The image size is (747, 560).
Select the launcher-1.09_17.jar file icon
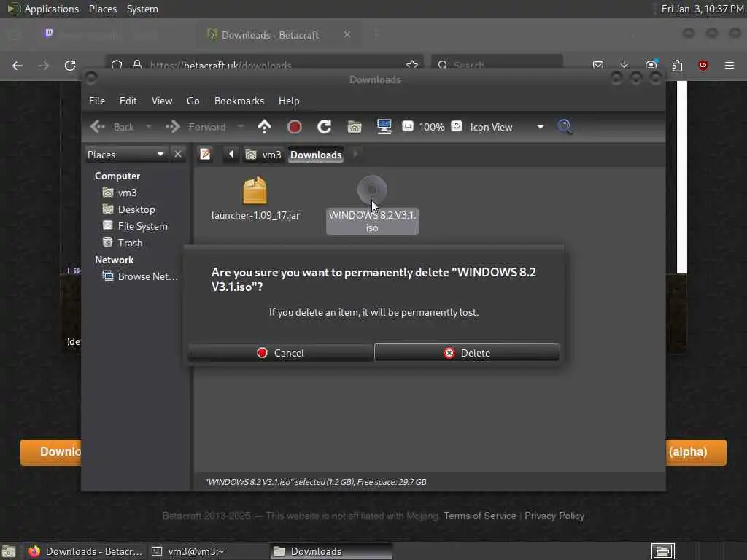[x=255, y=190]
